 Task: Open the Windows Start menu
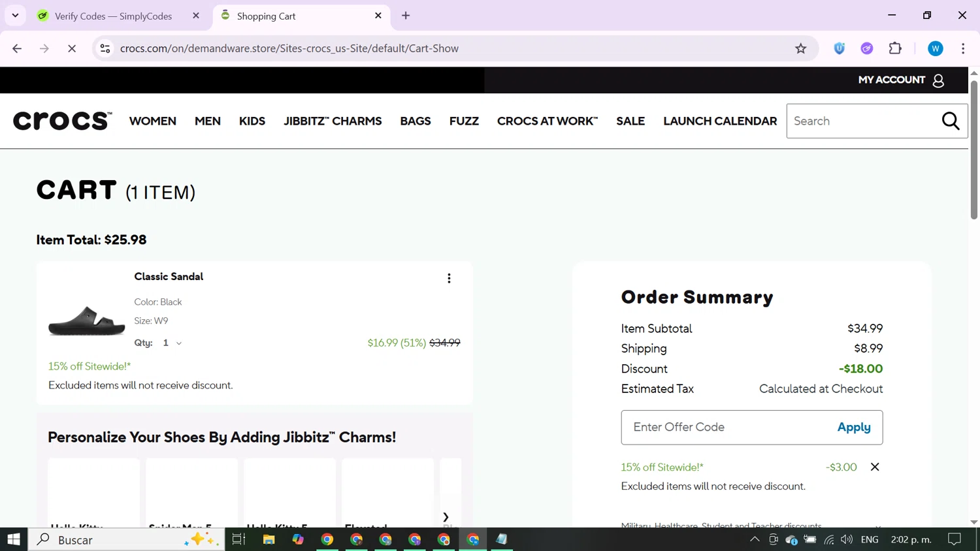pos(14,539)
